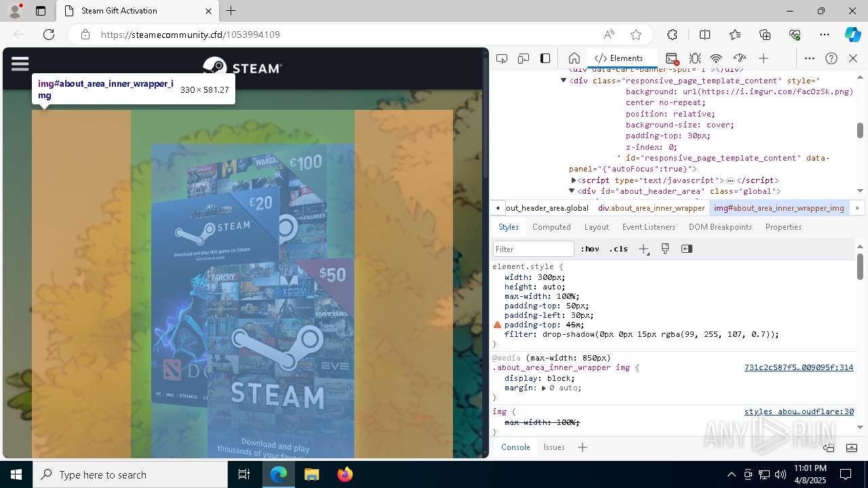Click the browser address bar URL
The height and width of the screenshot is (488, 868).
tap(191, 35)
